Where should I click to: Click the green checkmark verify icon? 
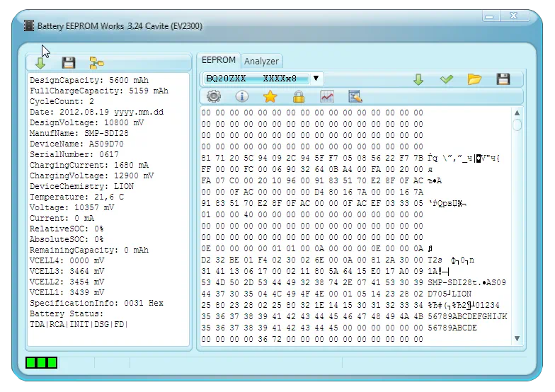[x=446, y=79]
